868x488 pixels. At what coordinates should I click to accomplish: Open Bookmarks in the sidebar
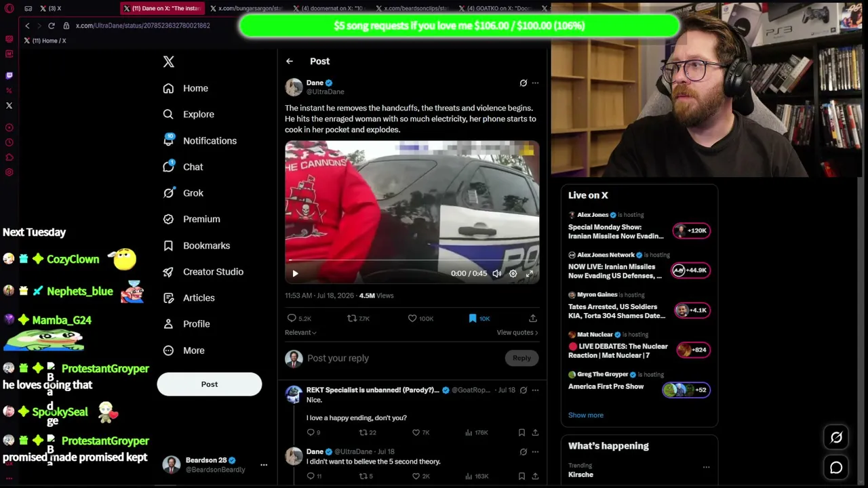pos(197,245)
